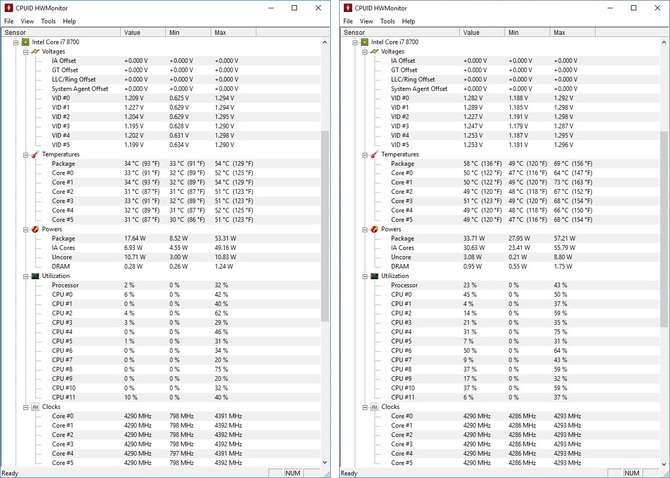Click the Value column header in right window
This screenshot has height=478, width=670.
(x=482, y=32)
